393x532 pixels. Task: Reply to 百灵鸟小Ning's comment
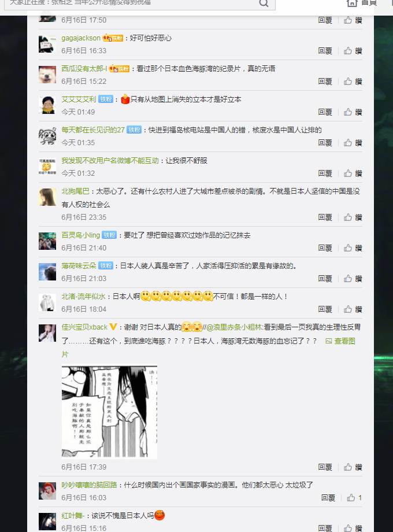click(325, 248)
